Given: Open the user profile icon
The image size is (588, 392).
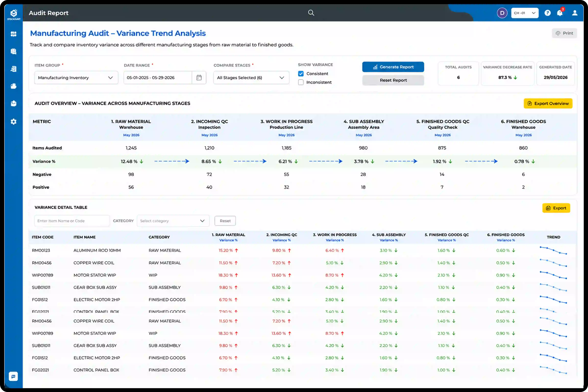Looking at the screenshot, I should [575, 13].
